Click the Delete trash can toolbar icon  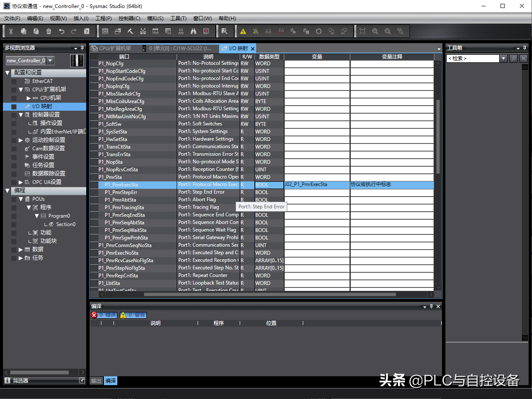click(x=49, y=31)
